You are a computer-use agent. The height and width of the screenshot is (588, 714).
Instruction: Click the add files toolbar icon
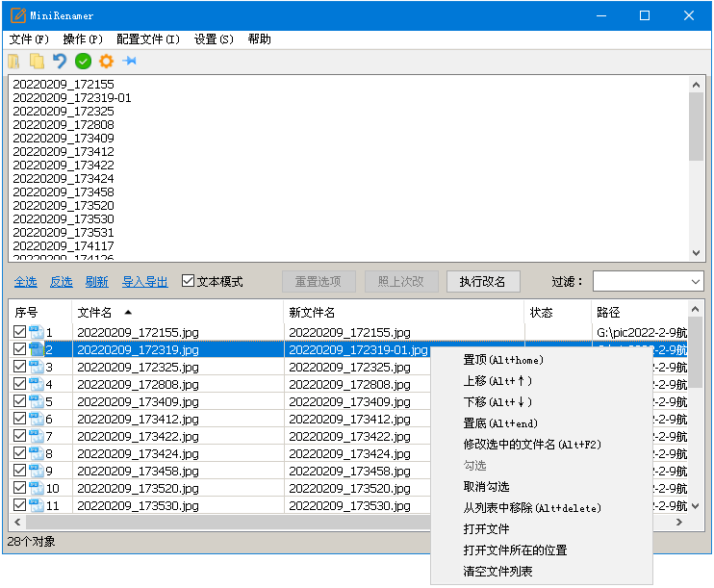(14, 62)
